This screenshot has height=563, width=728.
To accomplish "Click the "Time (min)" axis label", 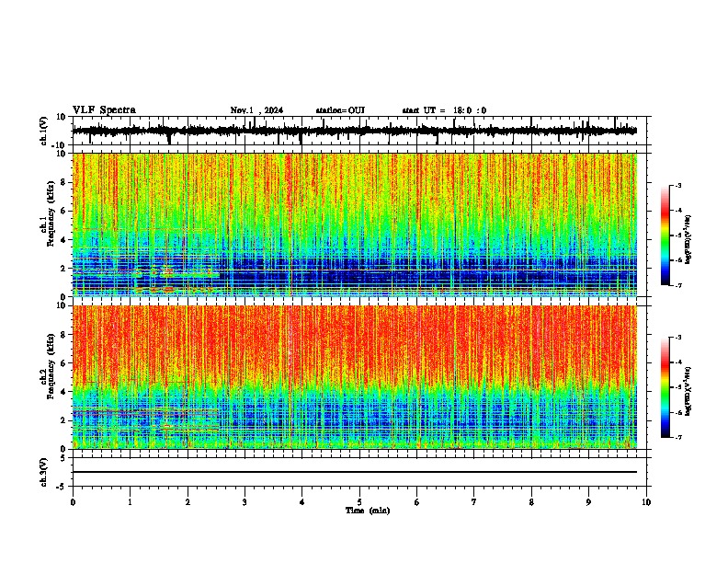I will [x=368, y=511].
